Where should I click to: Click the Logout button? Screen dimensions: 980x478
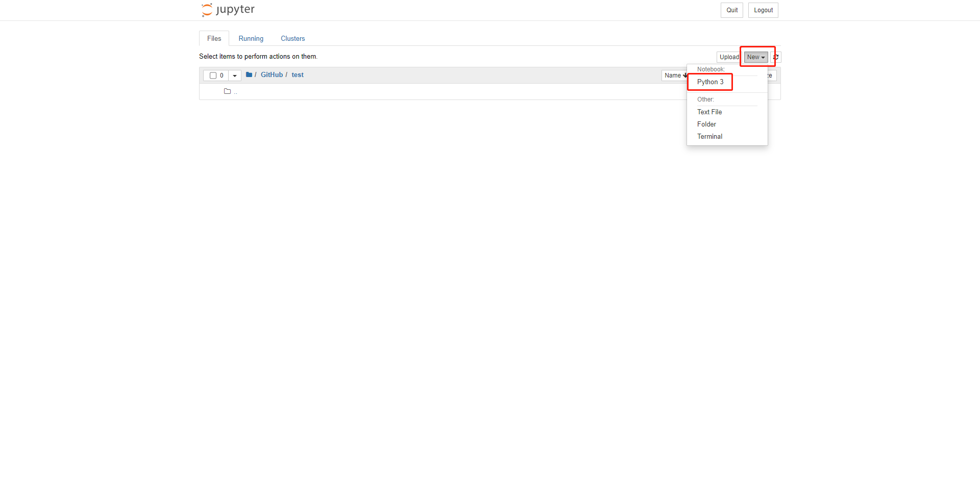(763, 10)
